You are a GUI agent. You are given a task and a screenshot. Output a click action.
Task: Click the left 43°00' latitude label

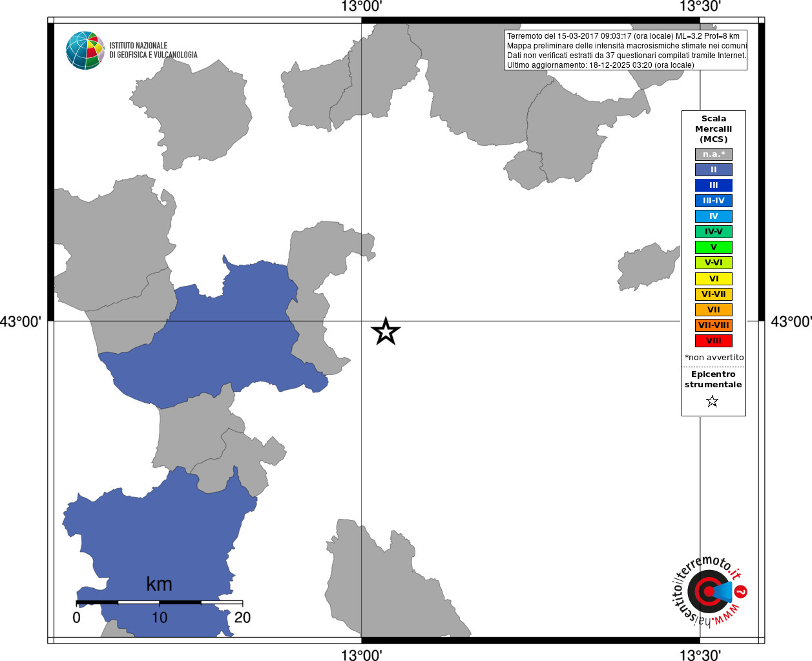point(21,321)
